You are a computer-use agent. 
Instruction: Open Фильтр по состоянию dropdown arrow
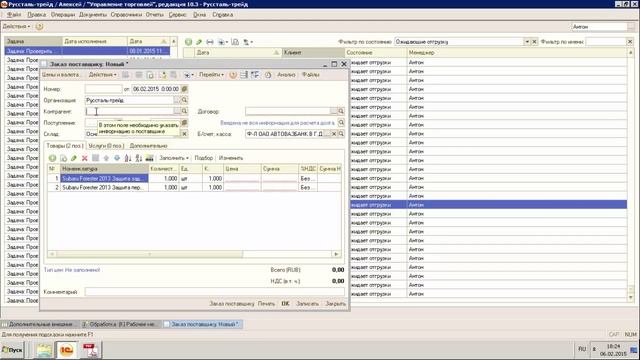click(x=527, y=42)
